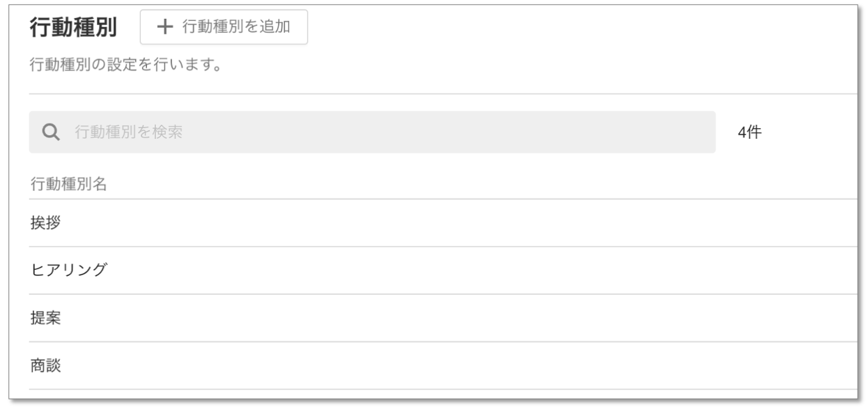This screenshot has width=868, height=407.
Task: Click the 4件 result count label
Action: 750,132
